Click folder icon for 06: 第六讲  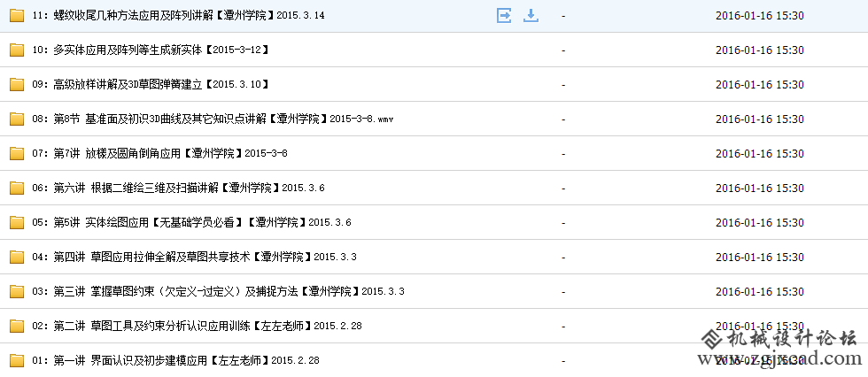[17, 188]
